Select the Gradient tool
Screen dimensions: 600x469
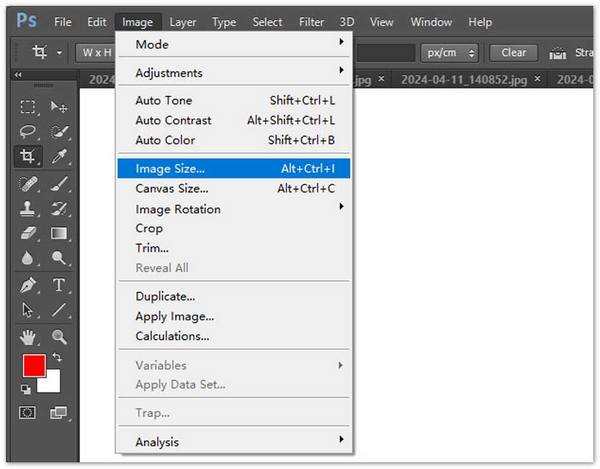59,233
